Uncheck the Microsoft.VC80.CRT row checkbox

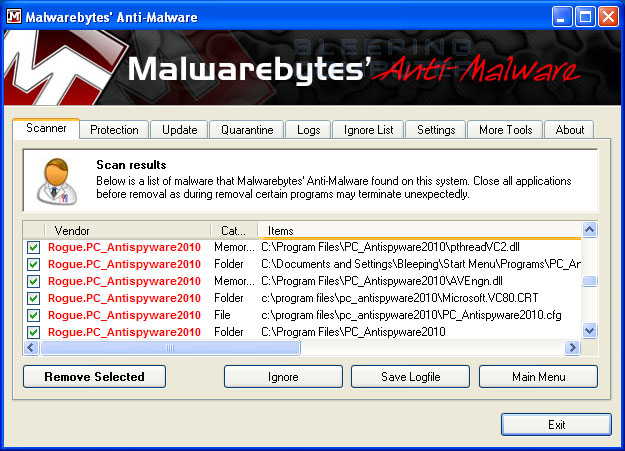(33, 298)
